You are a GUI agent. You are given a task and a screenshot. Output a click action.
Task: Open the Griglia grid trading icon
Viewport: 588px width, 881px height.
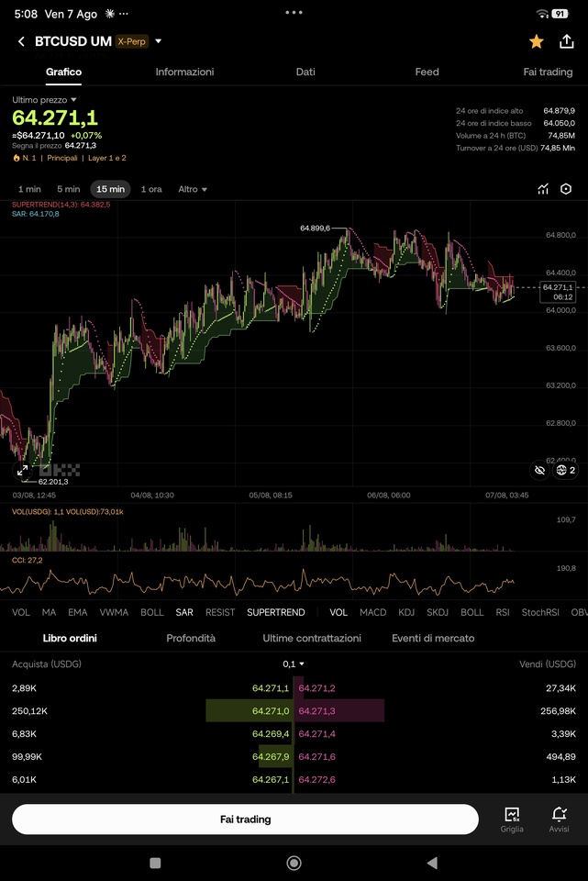(512, 820)
